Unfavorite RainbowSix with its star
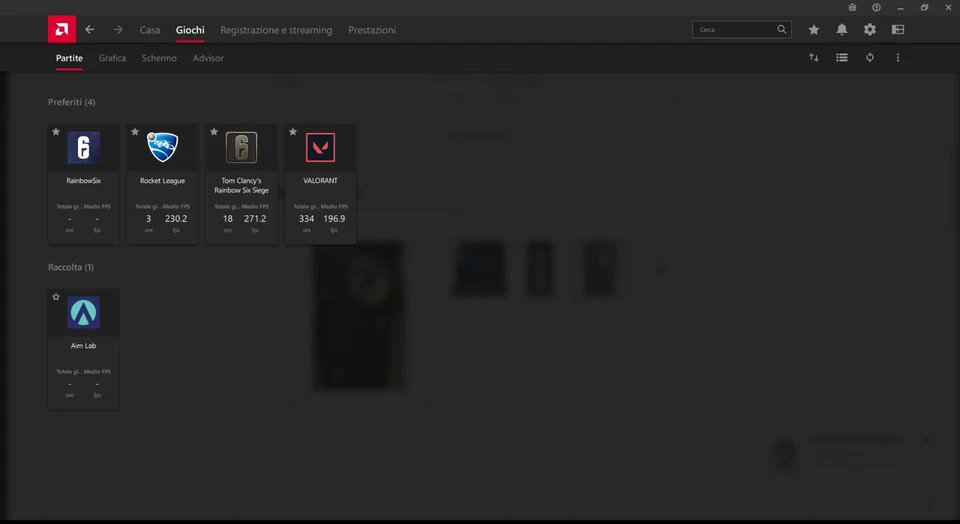Screen dimensions: 960x524 56,132
